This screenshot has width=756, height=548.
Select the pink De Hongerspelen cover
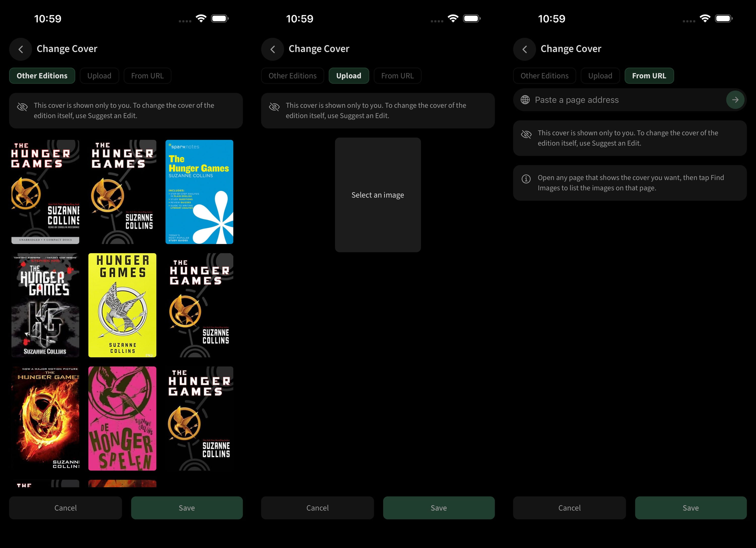pyautogui.click(x=122, y=419)
